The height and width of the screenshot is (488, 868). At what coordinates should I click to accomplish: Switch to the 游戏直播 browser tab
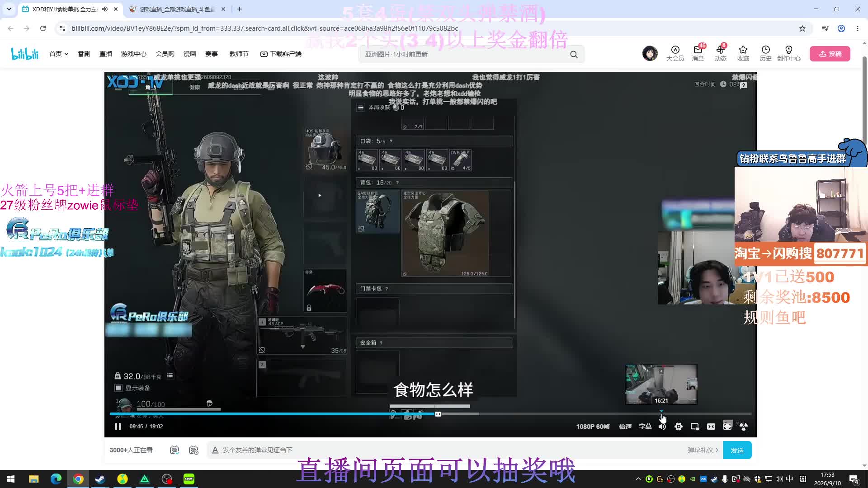(176, 9)
